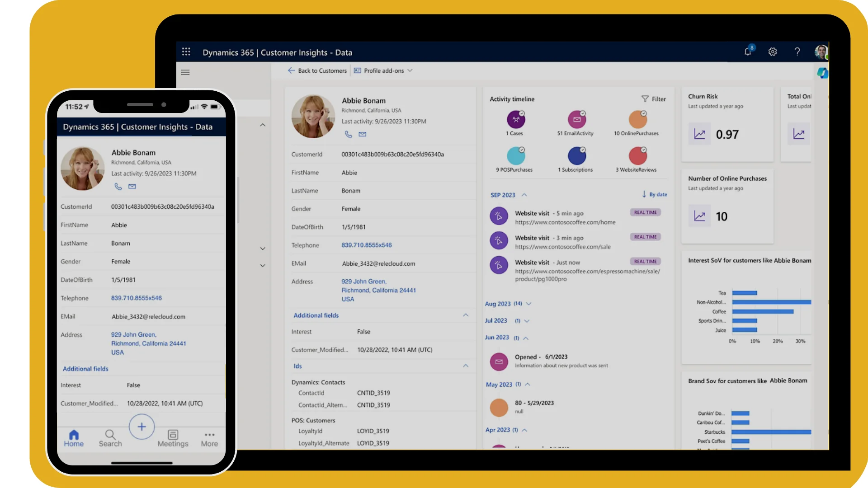
Task: Click Number of Online Purchases chart icon
Action: click(699, 216)
